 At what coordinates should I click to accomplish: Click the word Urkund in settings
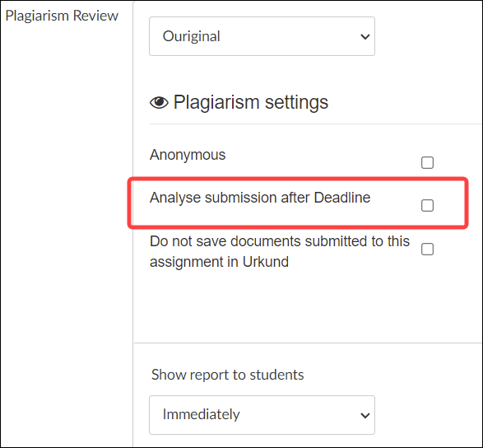(x=266, y=262)
